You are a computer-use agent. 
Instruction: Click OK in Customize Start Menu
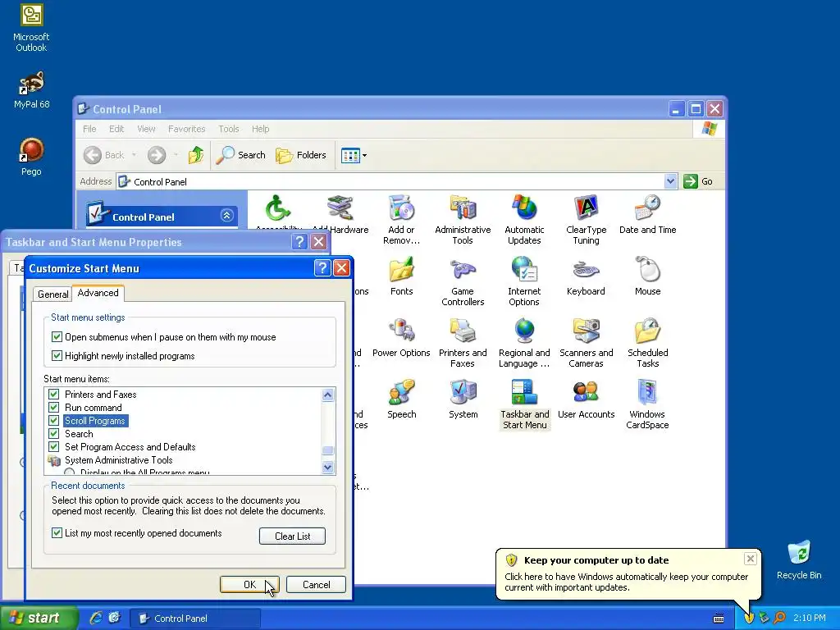tap(249, 584)
